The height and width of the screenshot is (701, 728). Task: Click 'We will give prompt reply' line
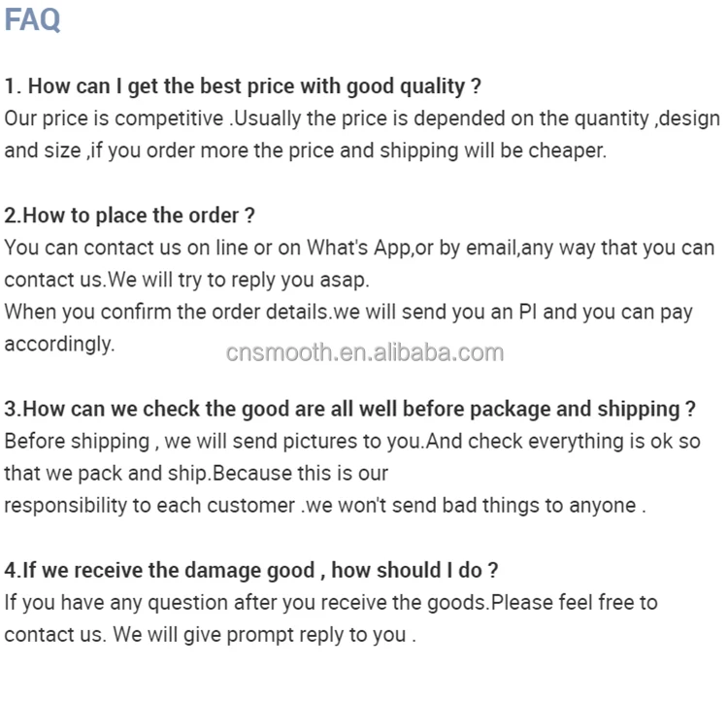210,635
